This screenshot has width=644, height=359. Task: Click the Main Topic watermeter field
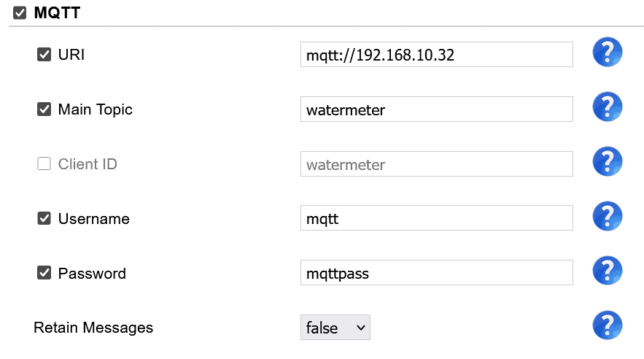(437, 109)
